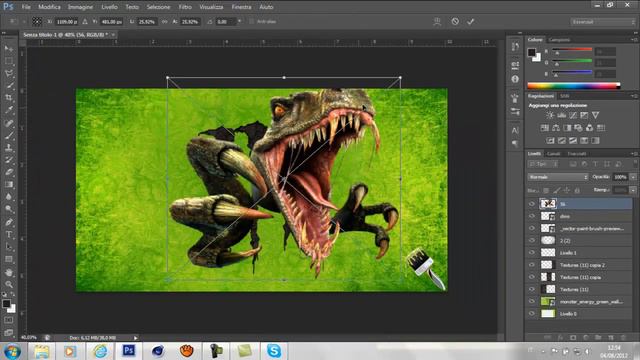Add a layer mask from Layers panel footer
The height and width of the screenshot is (360, 640).
point(573,338)
